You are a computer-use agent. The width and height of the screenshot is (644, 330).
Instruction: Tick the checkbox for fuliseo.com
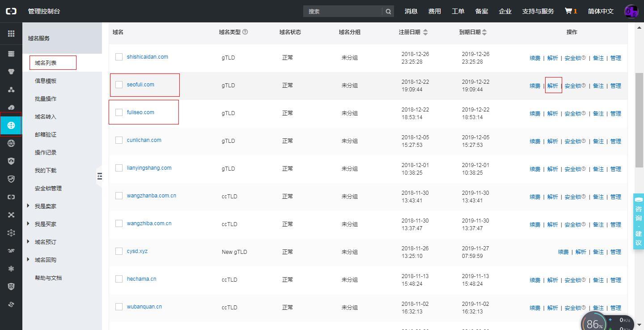point(119,112)
